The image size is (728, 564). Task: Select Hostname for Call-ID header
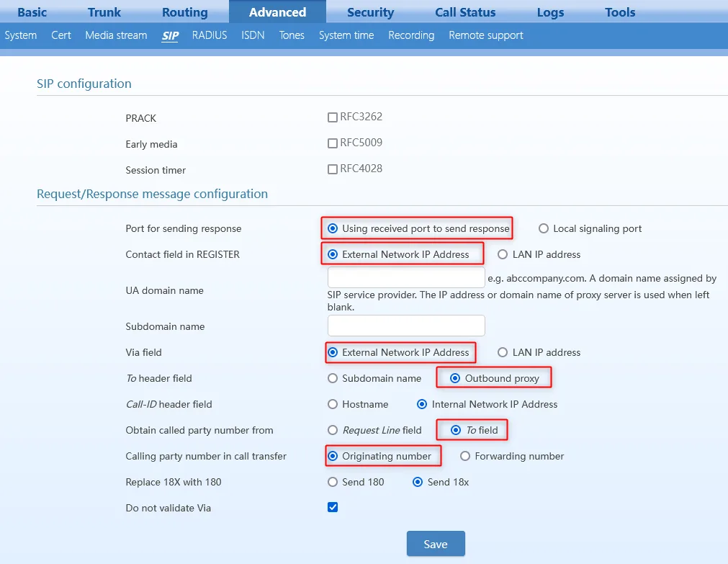click(333, 404)
